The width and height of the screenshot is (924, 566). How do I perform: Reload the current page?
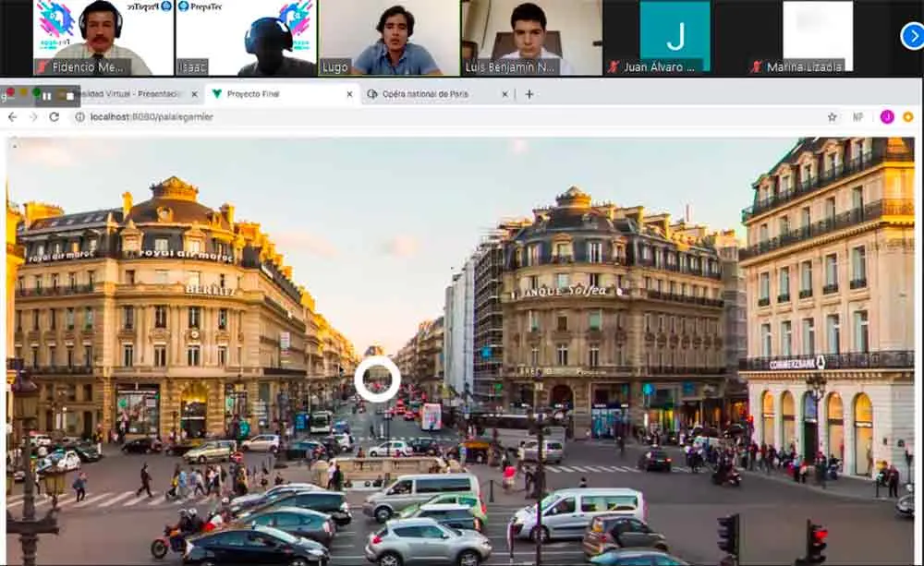(x=55, y=117)
